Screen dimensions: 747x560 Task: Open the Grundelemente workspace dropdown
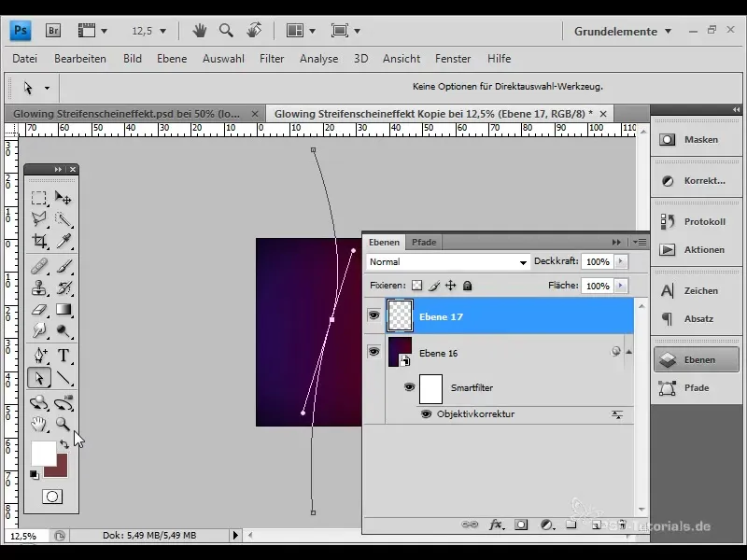click(623, 32)
